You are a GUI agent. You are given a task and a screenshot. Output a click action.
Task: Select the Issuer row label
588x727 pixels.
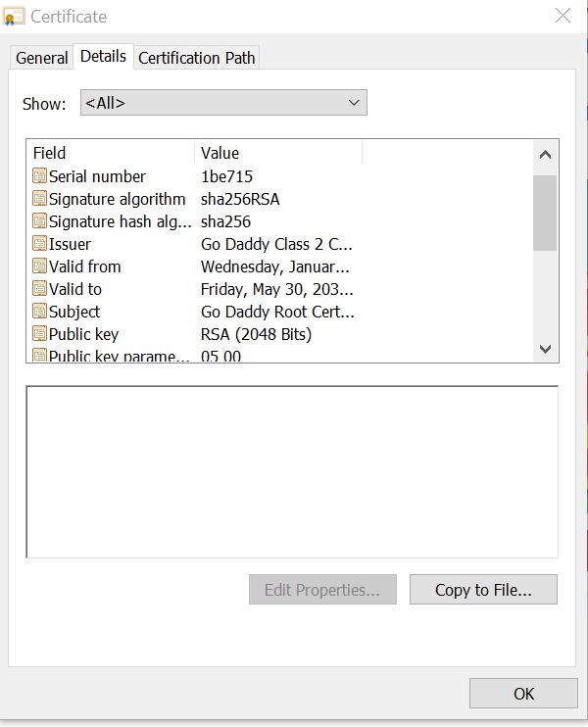point(70,244)
